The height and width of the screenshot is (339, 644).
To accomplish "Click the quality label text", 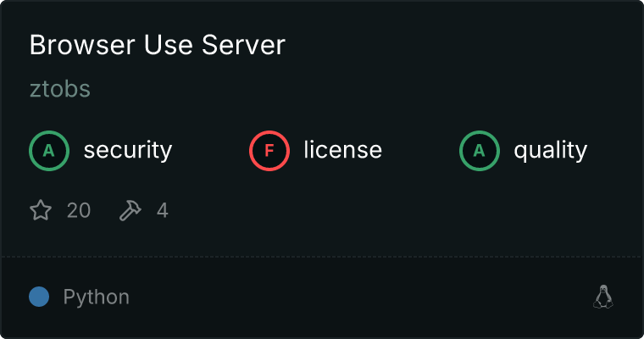I will (550, 151).
